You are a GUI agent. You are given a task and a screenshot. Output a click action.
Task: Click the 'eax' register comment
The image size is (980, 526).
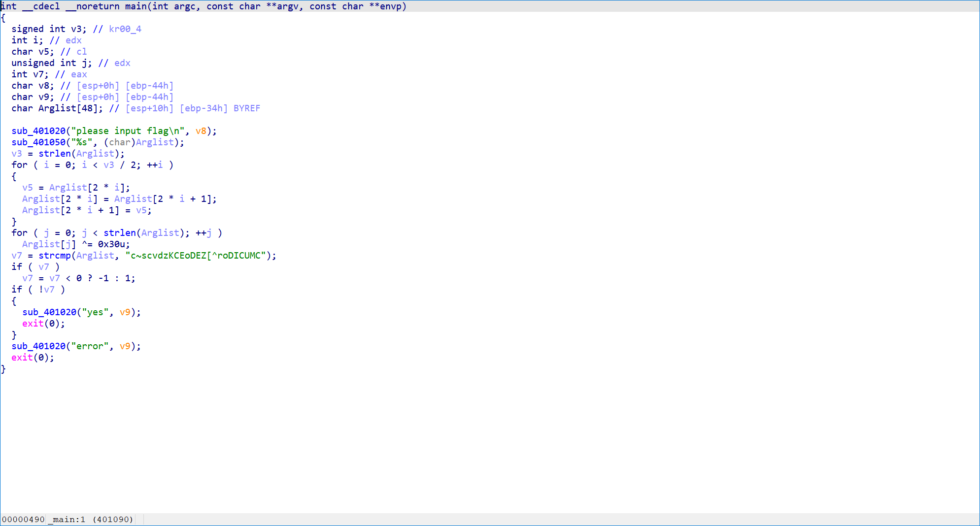[79, 74]
